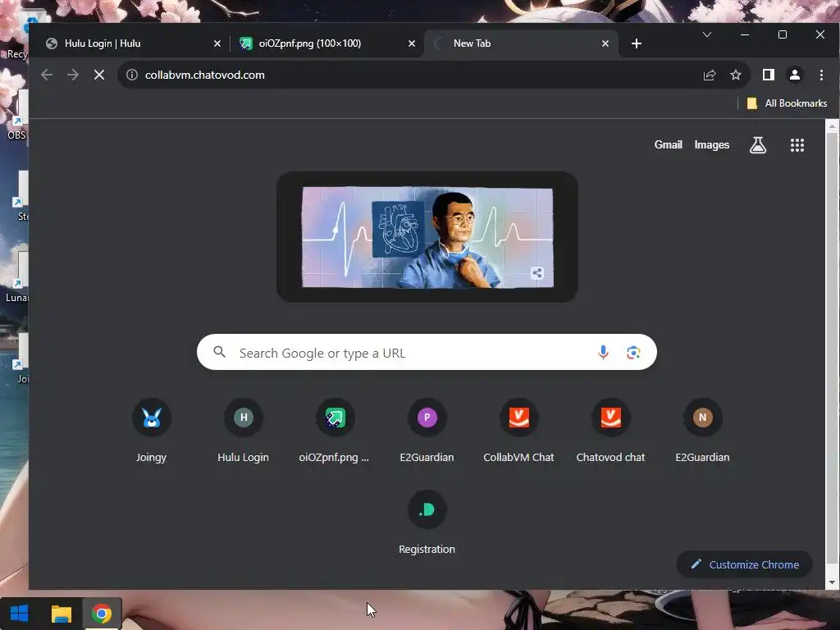Expand the tab search dropdown chevron
This screenshot has height=630, width=840.
(707, 34)
